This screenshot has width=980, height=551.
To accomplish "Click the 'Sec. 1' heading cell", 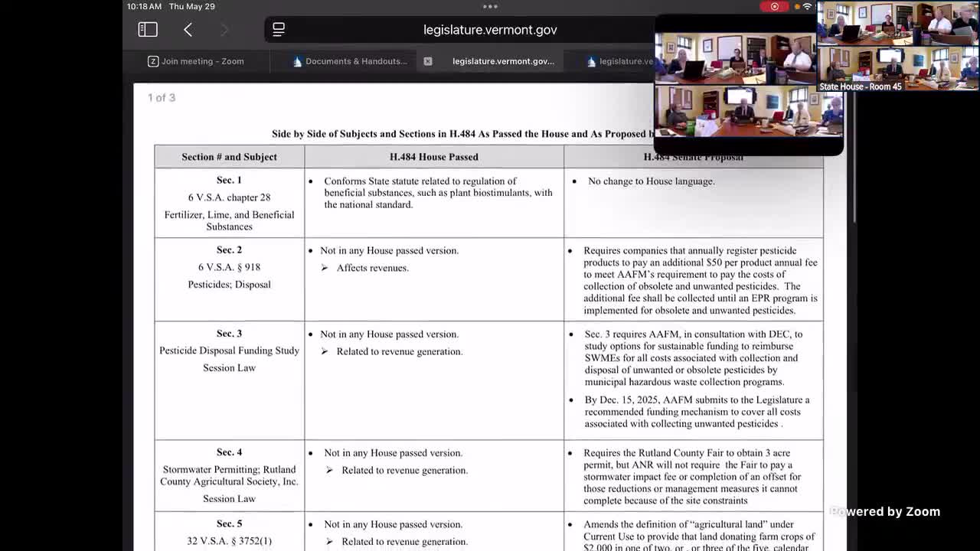I will point(229,180).
